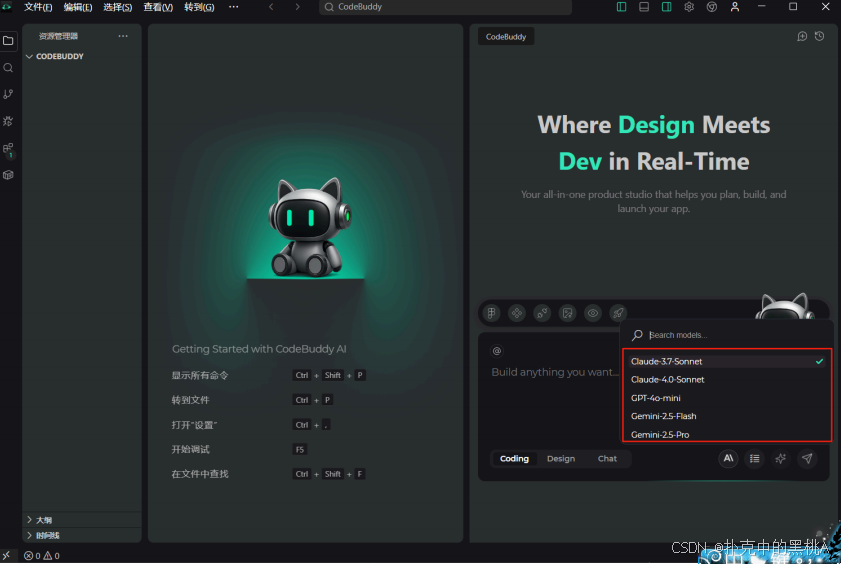Click the image upload icon

(x=567, y=313)
